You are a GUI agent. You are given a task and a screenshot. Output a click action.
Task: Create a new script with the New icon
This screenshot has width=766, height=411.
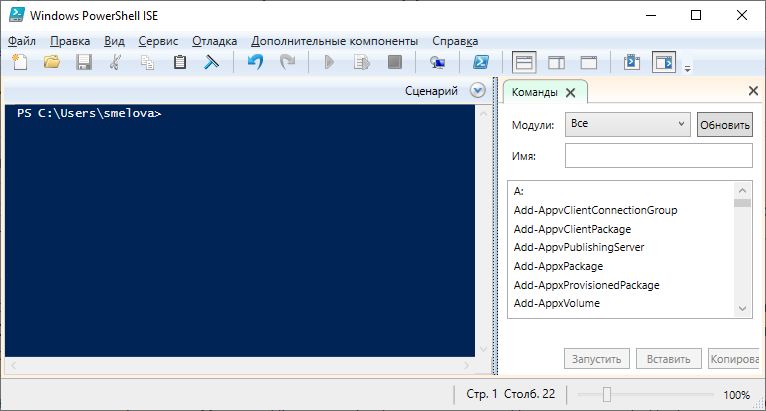coord(20,63)
